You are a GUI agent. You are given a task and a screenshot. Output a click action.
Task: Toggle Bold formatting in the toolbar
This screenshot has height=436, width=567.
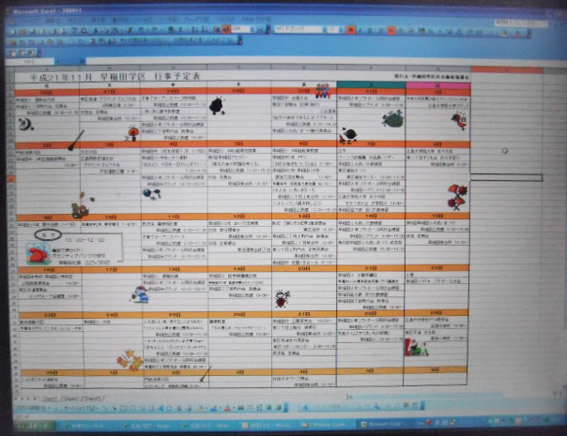pyautogui.click(x=350, y=30)
